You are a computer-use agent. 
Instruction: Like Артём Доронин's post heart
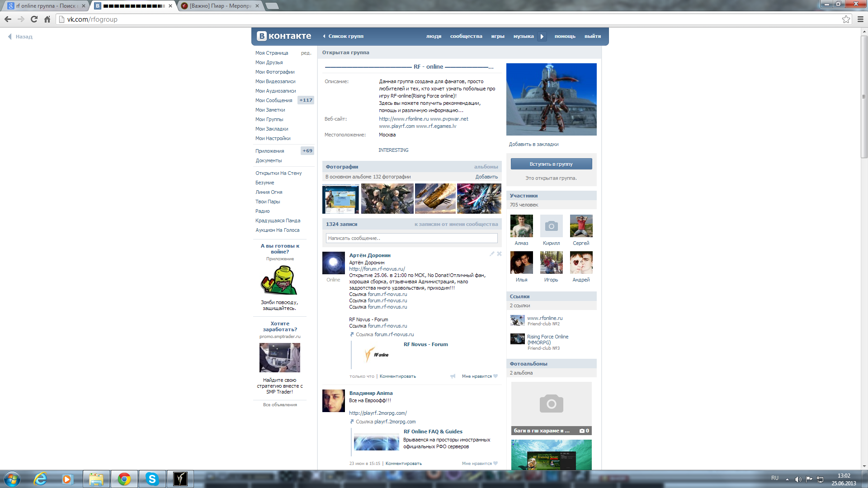click(x=495, y=376)
